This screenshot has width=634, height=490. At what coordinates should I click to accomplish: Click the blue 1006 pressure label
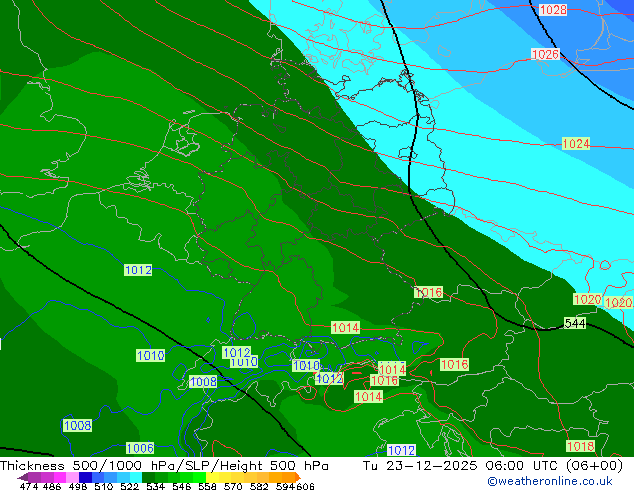pyautogui.click(x=140, y=448)
